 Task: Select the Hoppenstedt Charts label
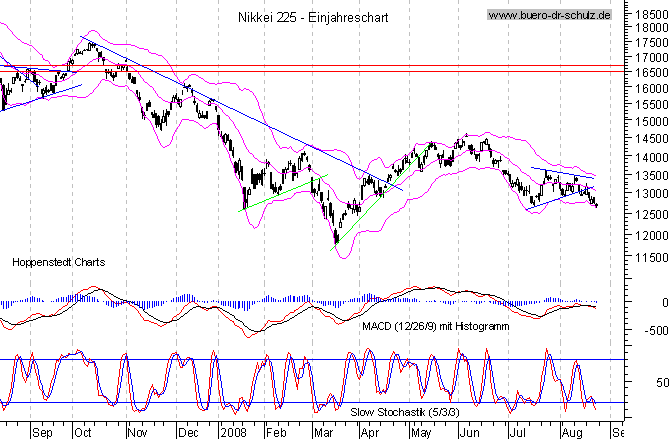click(x=58, y=262)
